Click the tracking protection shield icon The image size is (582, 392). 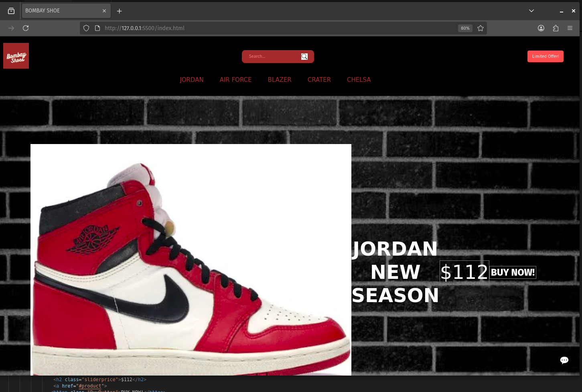tap(86, 28)
